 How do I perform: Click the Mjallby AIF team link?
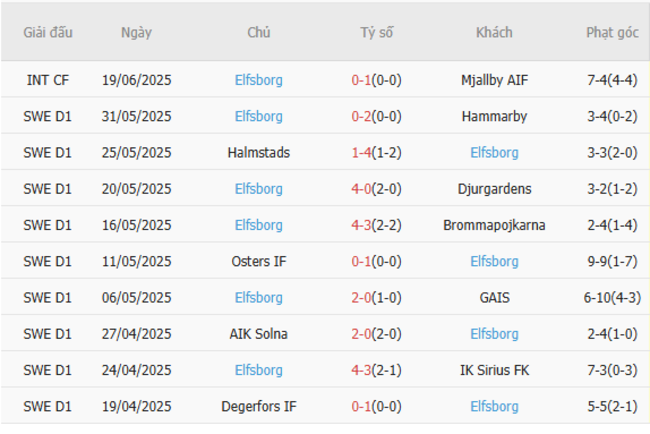494,80
